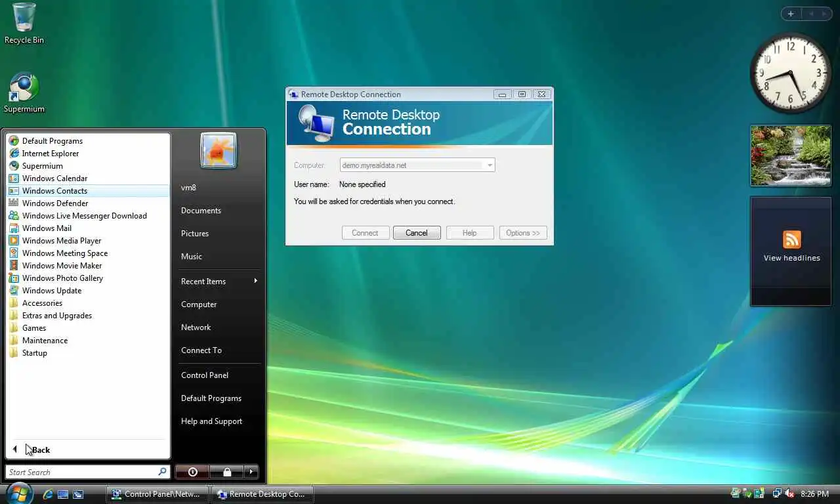Expand the Accessories folder
Screen dimensions: 840x504
88,303
